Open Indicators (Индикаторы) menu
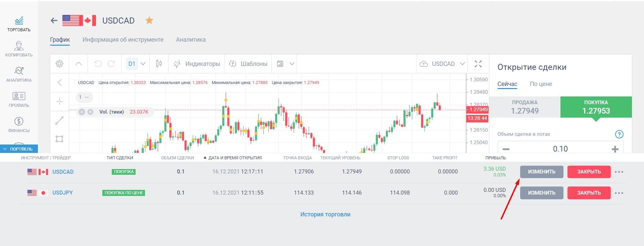Viewport: 644px width, 246px height. (x=197, y=64)
